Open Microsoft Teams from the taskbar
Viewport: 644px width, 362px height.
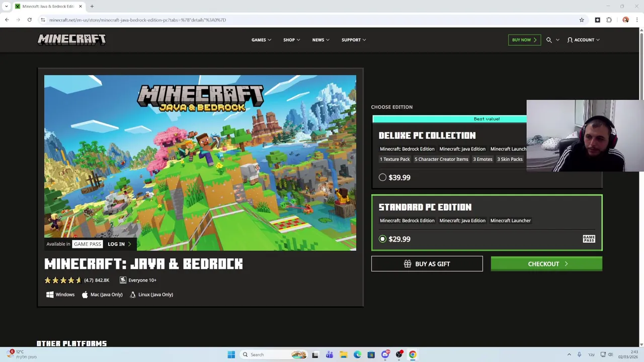tap(330, 354)
